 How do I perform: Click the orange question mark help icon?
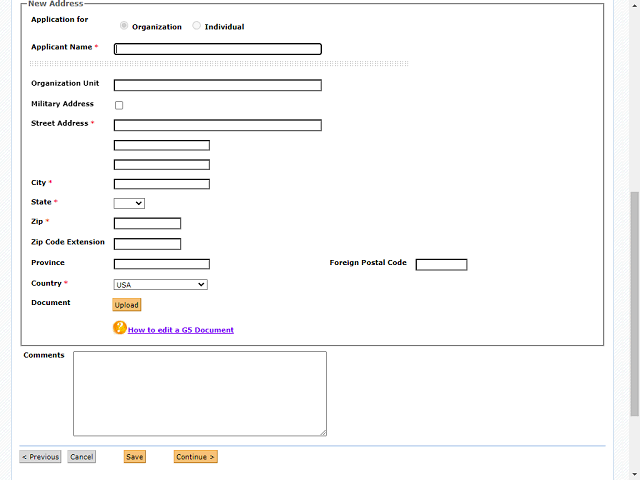point(120,328)
